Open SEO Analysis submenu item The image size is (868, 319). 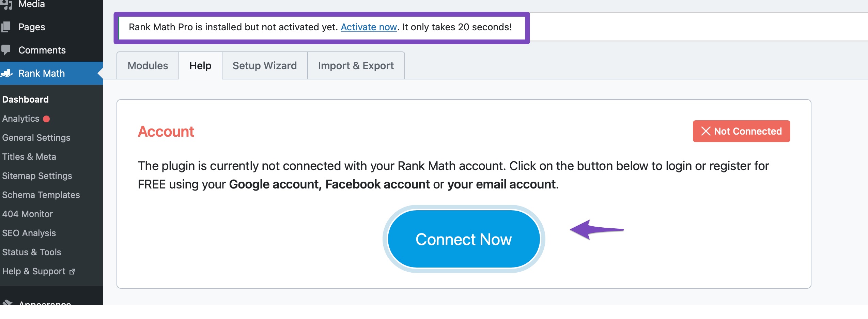click(x=29, y=233)
